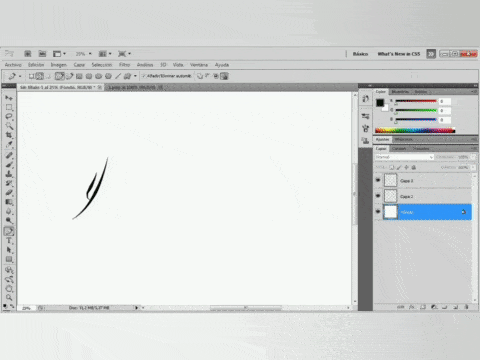Screen dimensions: 480x360
Task: Select the What's New in CS5 workspace
Action: pyautogui.click(x=399, y=54)
